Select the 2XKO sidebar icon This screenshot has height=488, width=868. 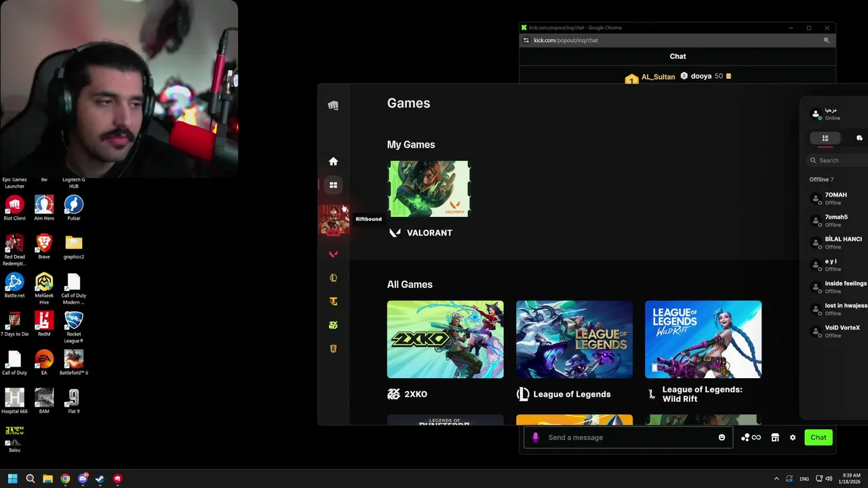pos(333,325)
